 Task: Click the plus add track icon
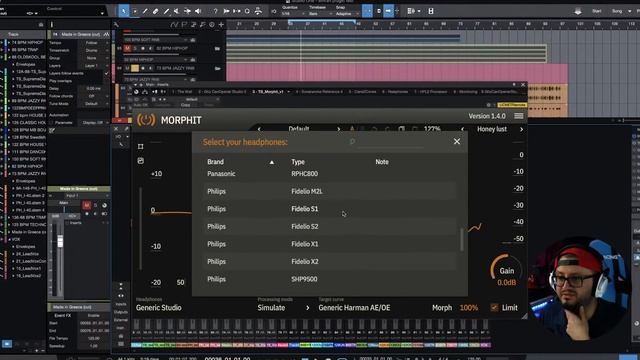point(221,25)
